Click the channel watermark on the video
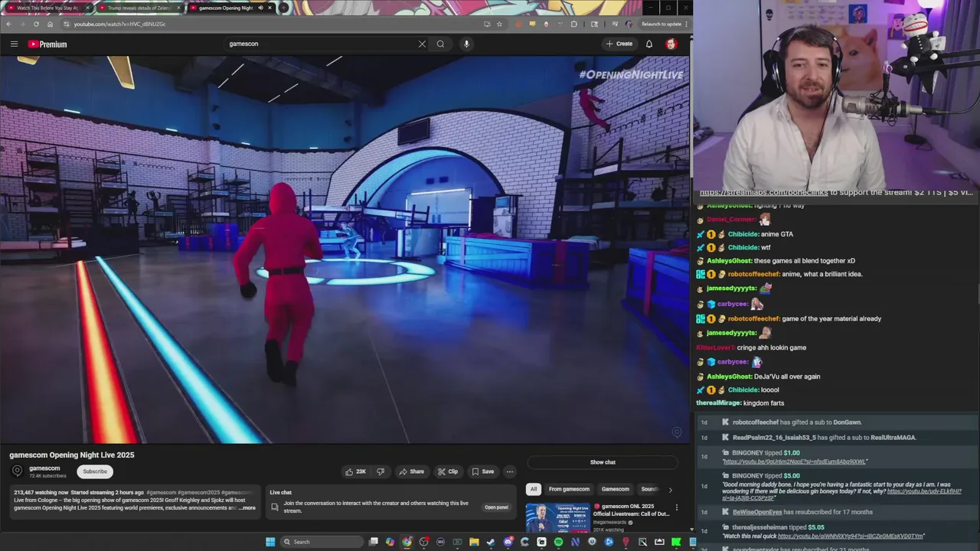Image resolution: width=980 pixels, height=551 pixels. click(x=676, y=432)
